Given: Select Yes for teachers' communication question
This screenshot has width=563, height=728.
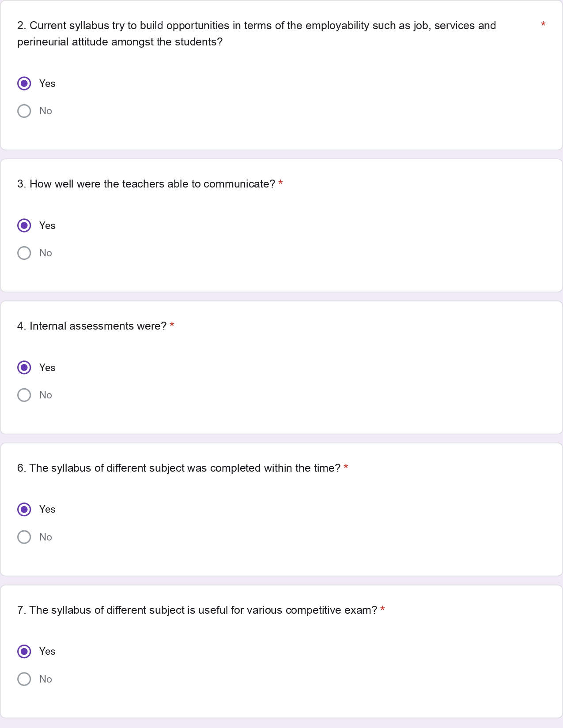Looking at the screenshot, I should [x=24, y=225].
